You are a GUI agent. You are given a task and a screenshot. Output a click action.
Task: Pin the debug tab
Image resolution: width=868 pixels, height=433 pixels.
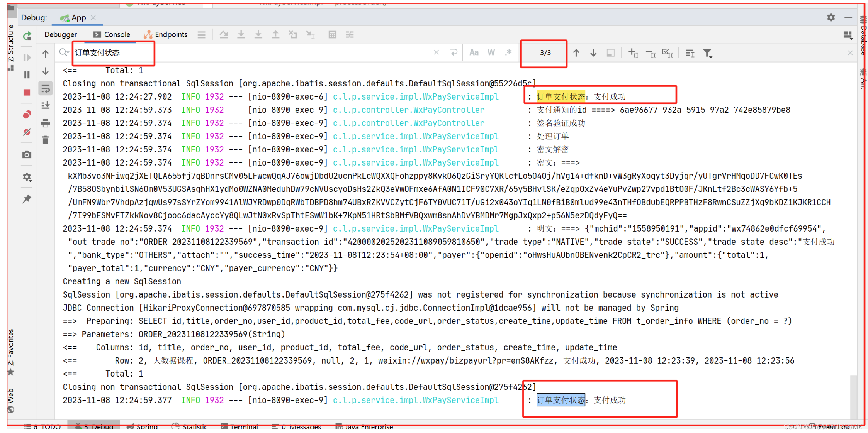(27, 199)
